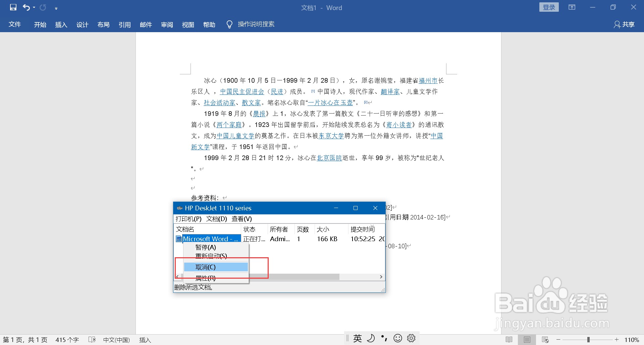The width and height of the screenshot is (644, 345).
Task: Click the 文档名 column header
Action: coord(208,229)
